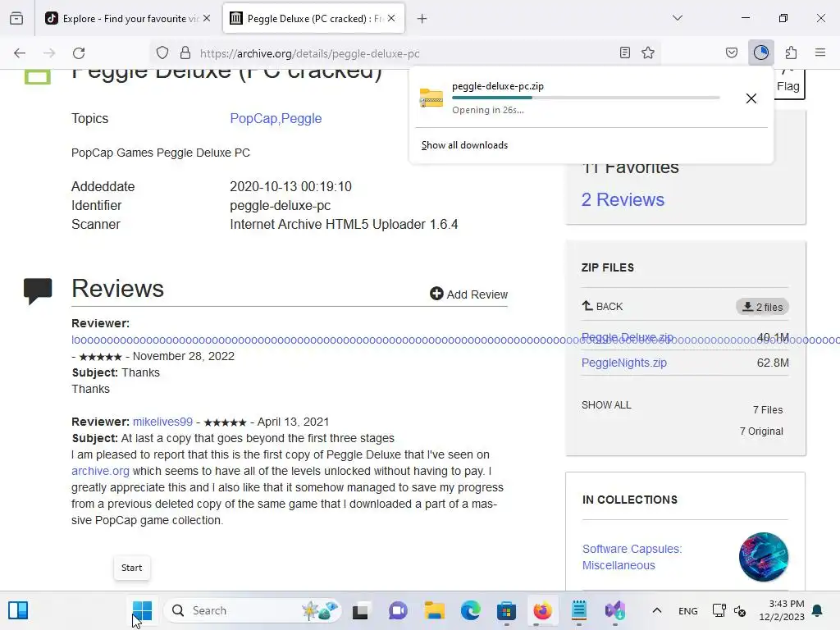Select the Peggle Deluxe tab
840x630 pixels.
313,18
